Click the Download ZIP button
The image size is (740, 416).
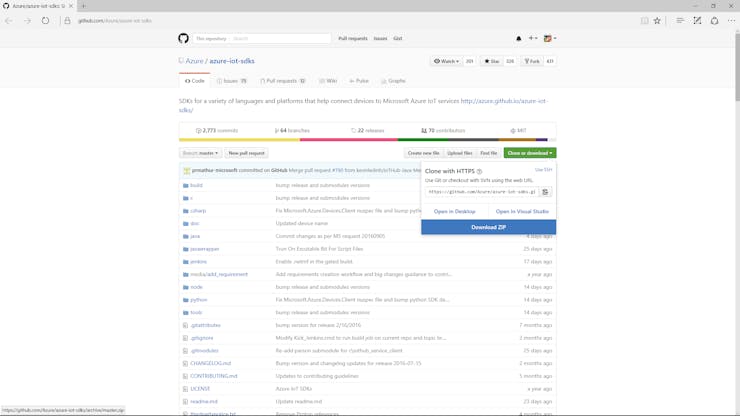pyautogui.click(x=488, y=228)
